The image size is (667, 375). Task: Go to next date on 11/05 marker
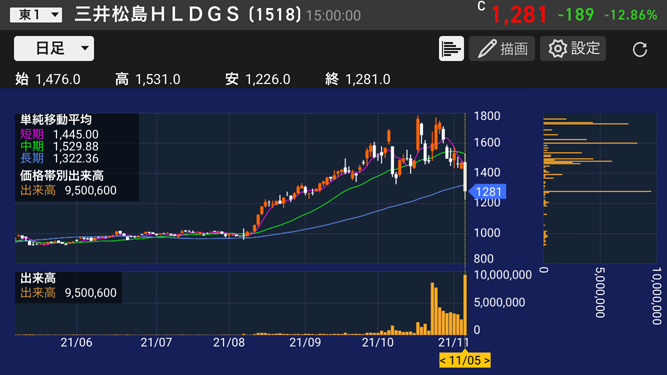(x=487, y=361)
